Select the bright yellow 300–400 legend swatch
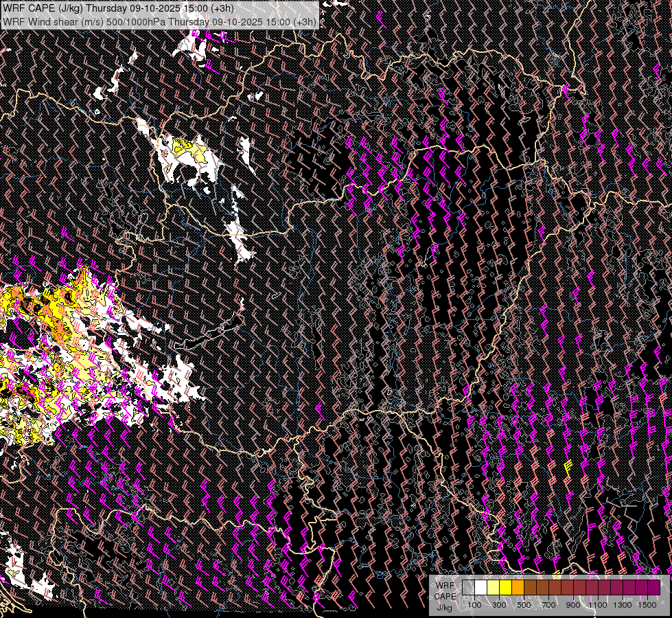The image size is (672, 618). tap(506, 588)
